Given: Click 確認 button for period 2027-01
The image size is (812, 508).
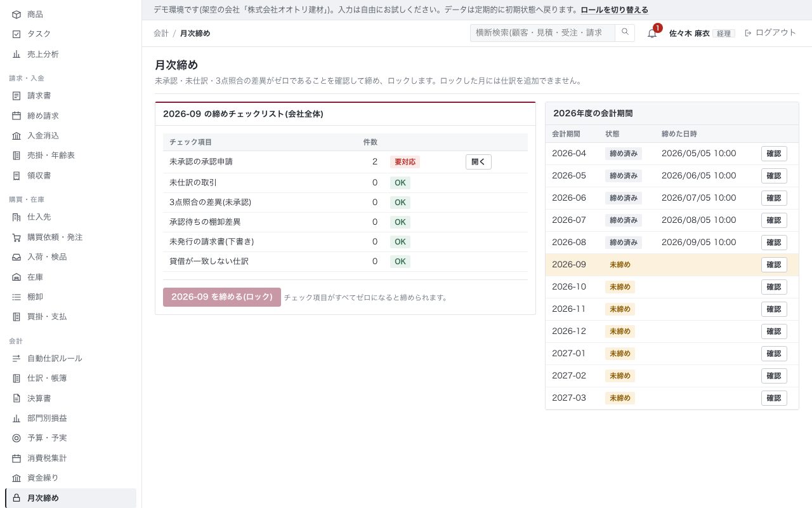Looking at the screenshot, I should click(x=774, y=354).
